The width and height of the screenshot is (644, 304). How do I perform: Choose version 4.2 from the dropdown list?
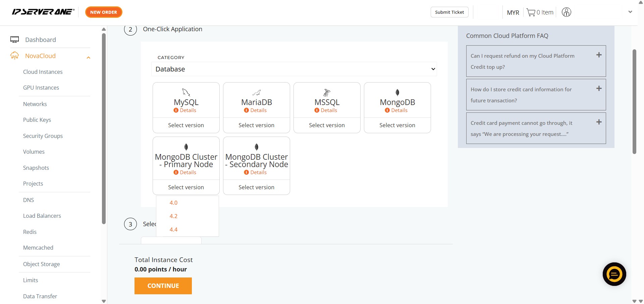point(173,216)
